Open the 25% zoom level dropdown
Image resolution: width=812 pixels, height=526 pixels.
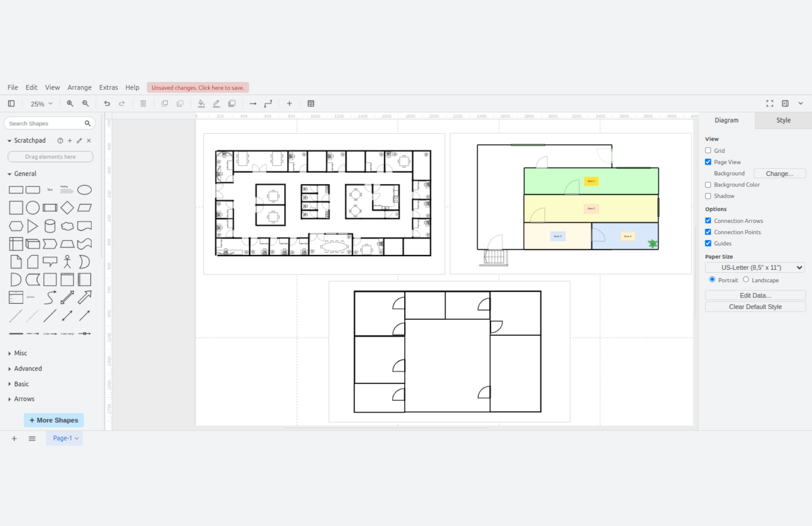pos(41,104)
